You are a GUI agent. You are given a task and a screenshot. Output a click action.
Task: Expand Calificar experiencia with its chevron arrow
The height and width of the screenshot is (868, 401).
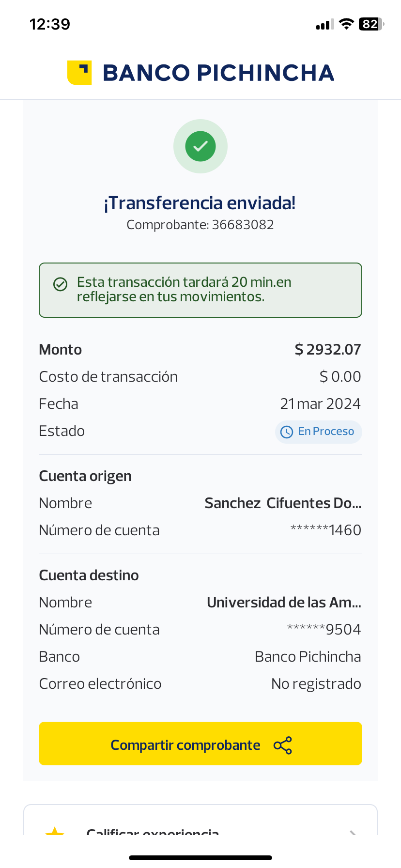(x=353, y=832)
